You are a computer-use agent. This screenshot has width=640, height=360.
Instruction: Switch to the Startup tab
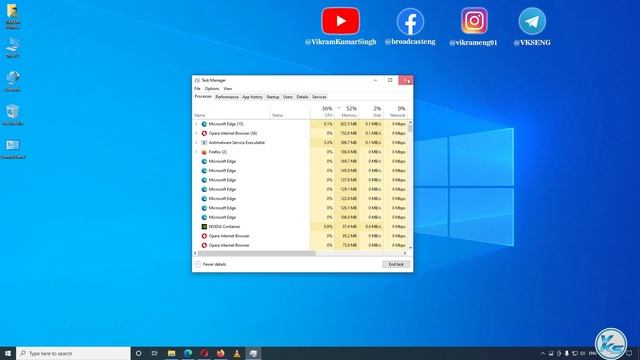tap(273, 97)
